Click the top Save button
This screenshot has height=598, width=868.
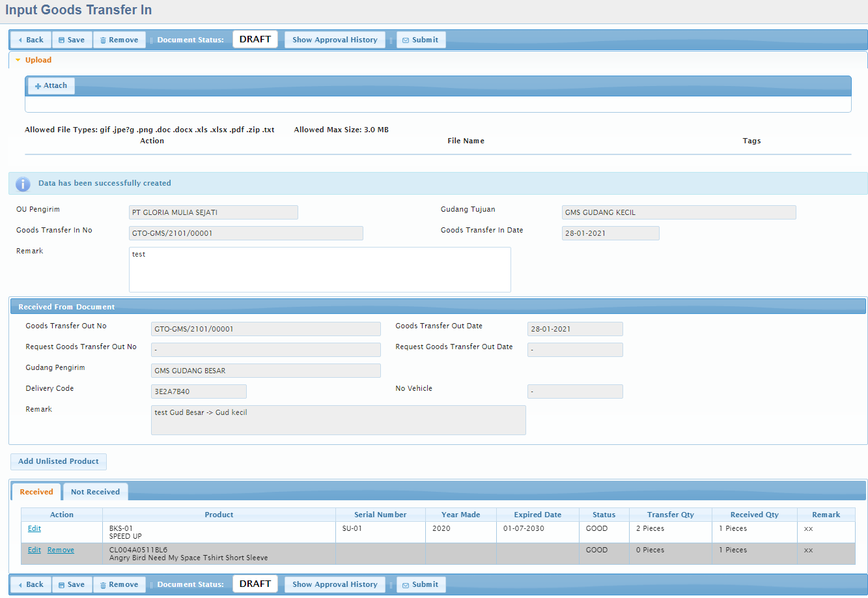point(72,40)
